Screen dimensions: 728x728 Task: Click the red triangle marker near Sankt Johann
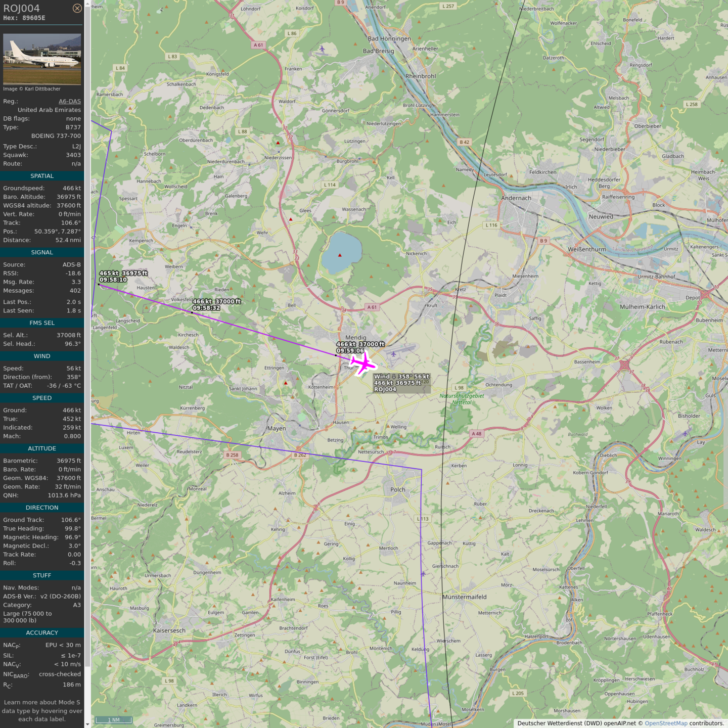[x=286, y=383]
